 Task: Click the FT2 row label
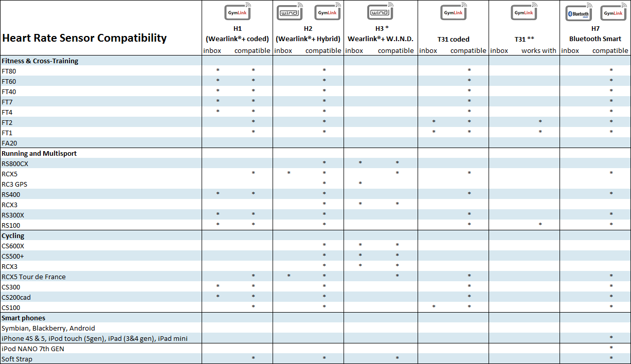(x=7, y=122)
